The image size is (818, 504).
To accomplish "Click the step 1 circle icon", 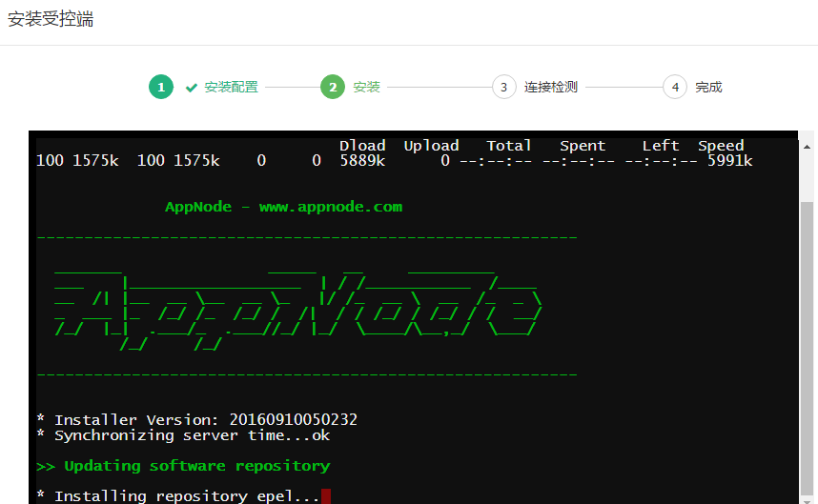I will [x=161, y=87].
